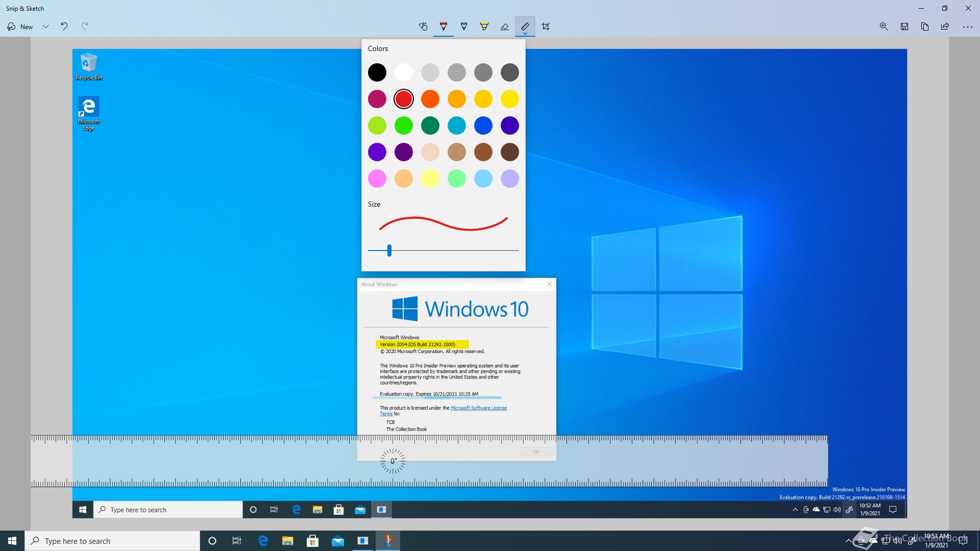Image resolution: width=980 pixels, height=551 pixels.
Task: Select the Pencil tool
Action: (464, 27)
